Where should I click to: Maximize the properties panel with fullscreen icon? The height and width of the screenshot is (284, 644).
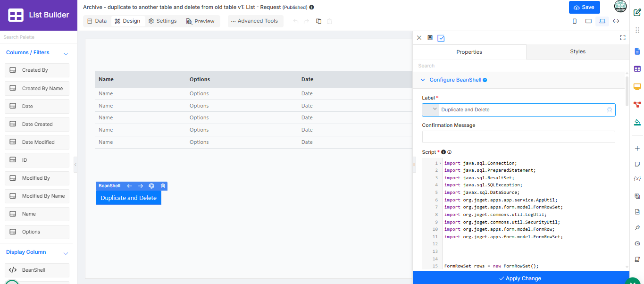(x=623, y=38)
